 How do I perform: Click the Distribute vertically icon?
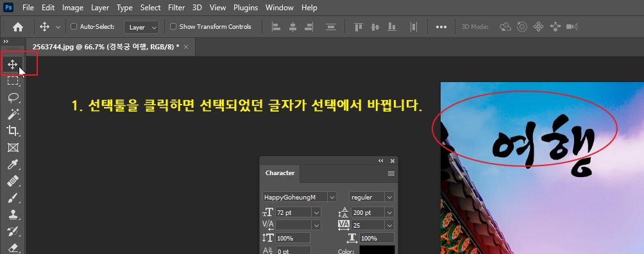point(330,27)
